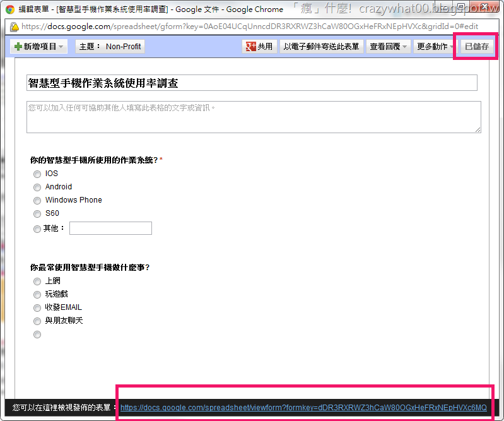Select the blank last radio option
504x421 pixels.
37,335
